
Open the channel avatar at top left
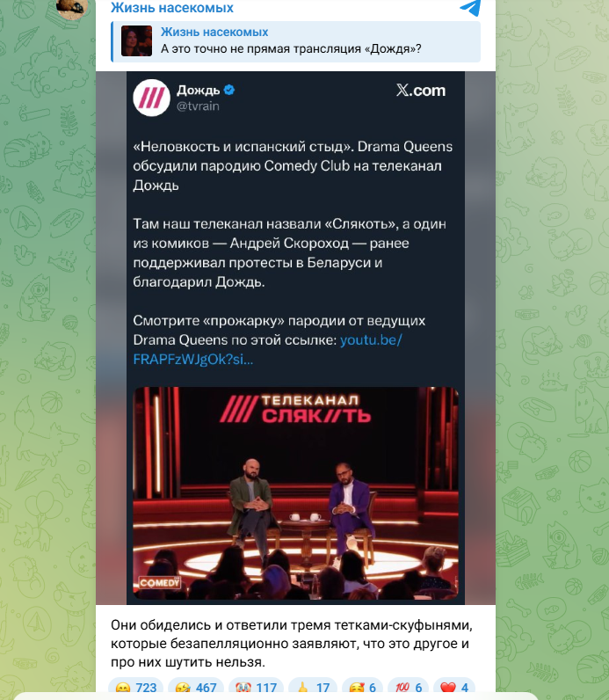72,8
